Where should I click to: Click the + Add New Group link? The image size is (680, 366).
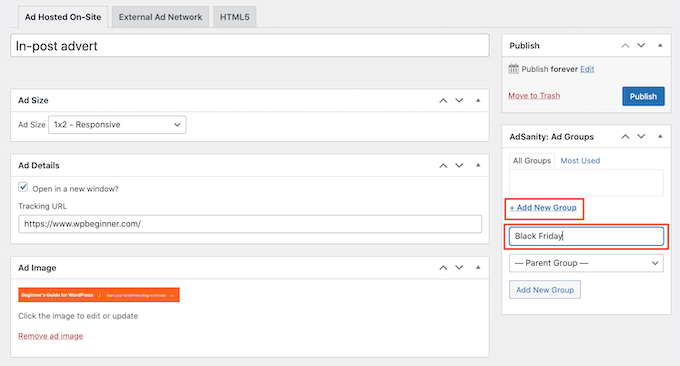(543, 208)
